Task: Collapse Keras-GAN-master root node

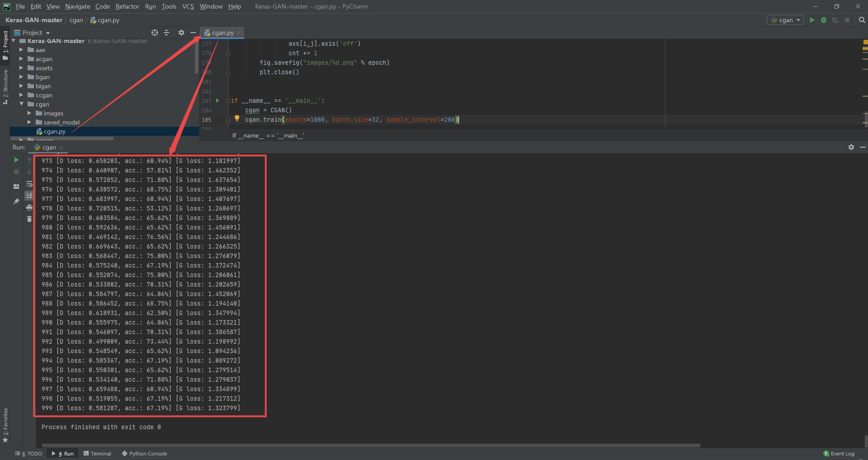Action: coord(13,41)
